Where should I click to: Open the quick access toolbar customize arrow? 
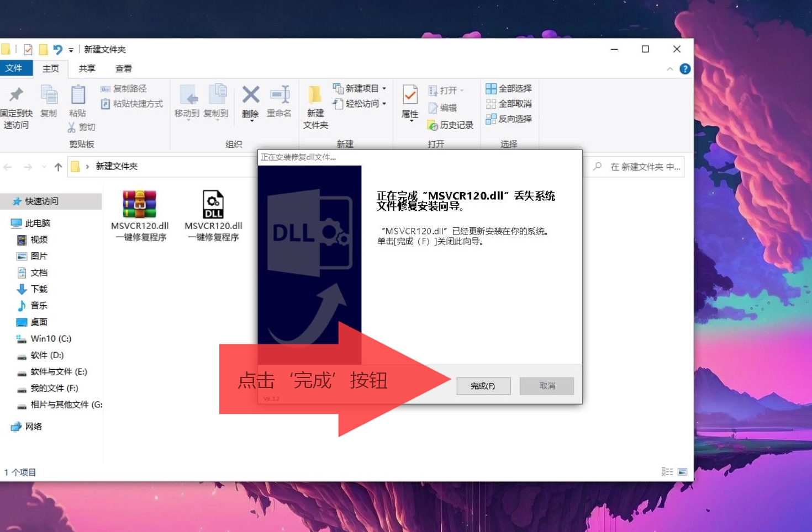click(x=71, y=50)
